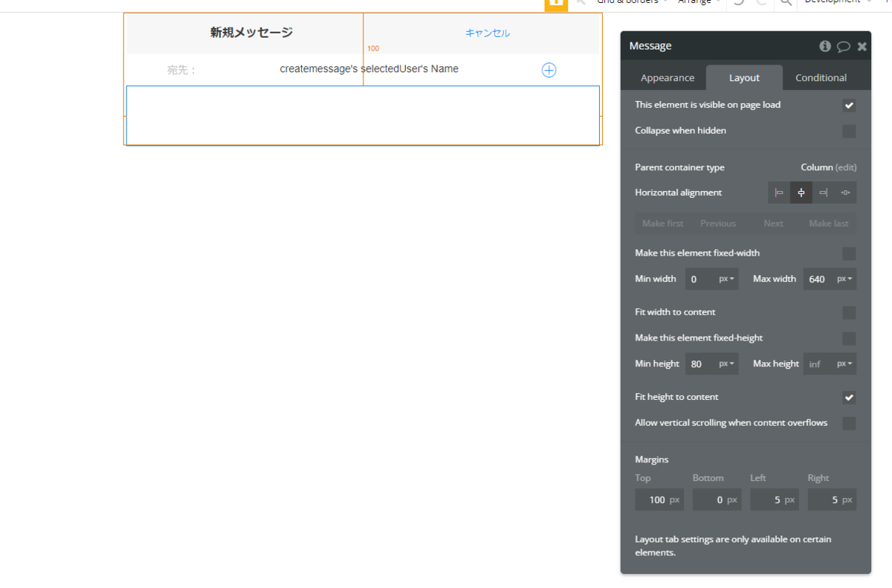Click the 'Next' order button
The width and height of the screenshot is (892, 588).
[773, 224]
